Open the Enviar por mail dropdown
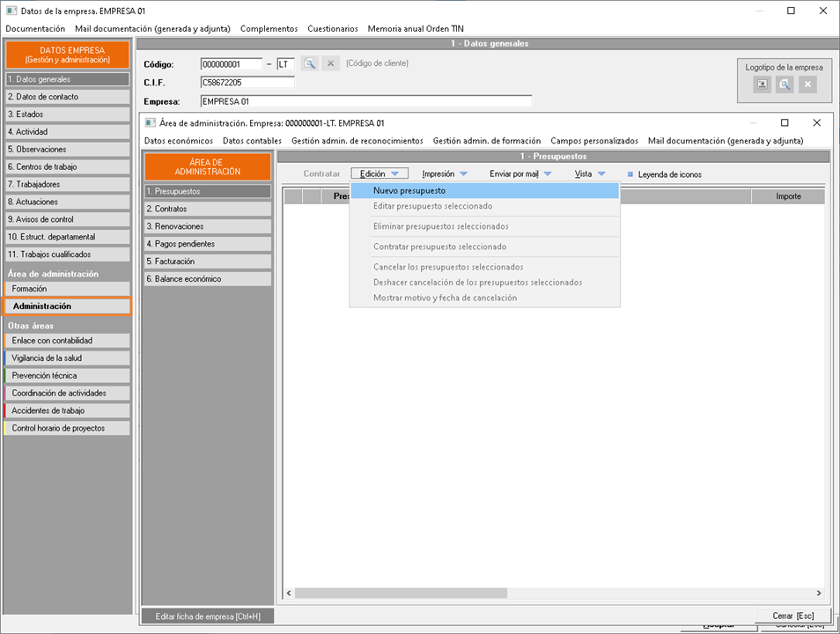 (x=520, y=174)
